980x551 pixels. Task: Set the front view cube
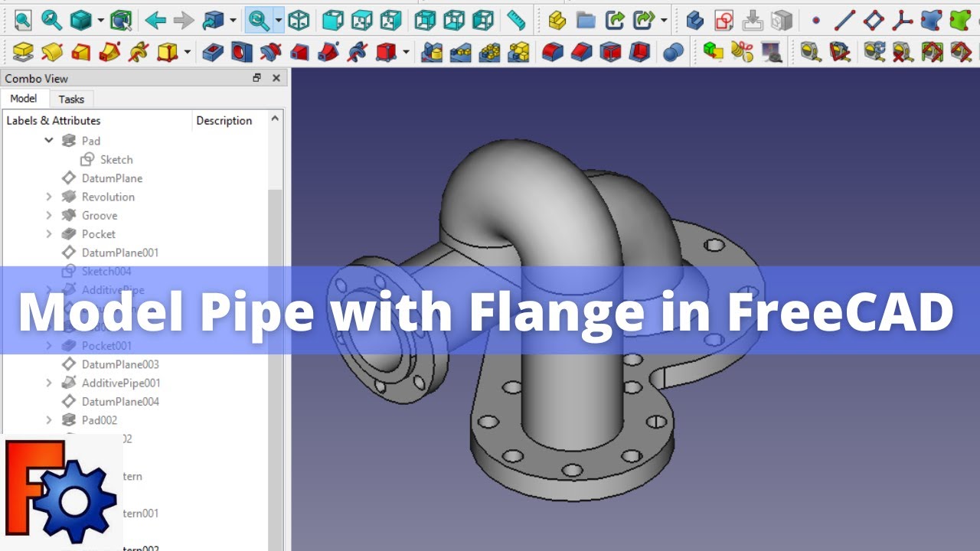pyautogui.click(x=333, y=20)
